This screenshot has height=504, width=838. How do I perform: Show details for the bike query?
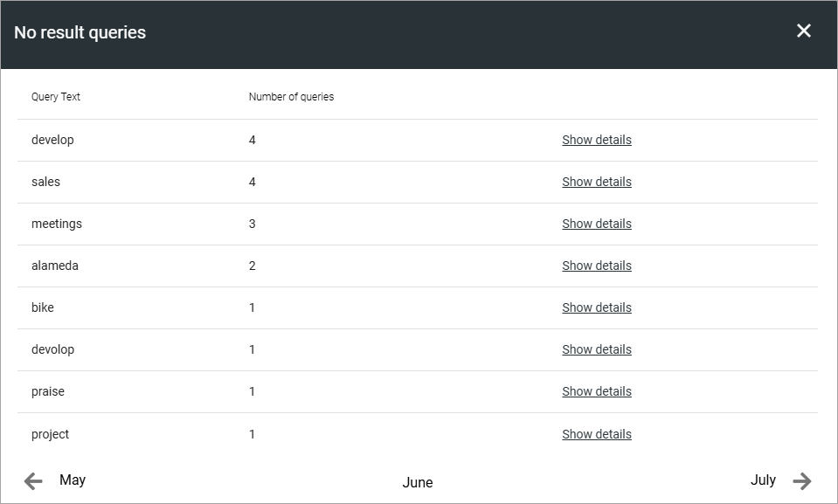tap(597, 307)
